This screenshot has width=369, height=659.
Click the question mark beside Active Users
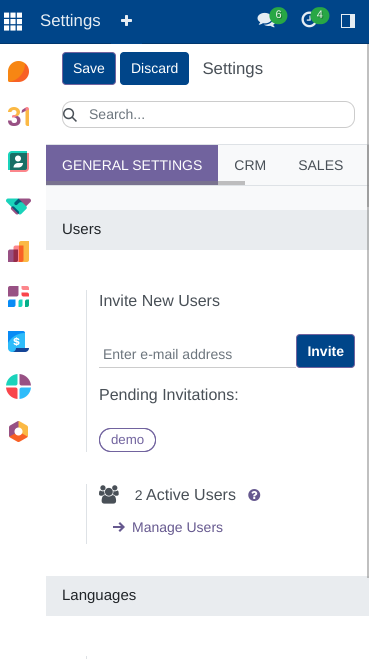(x=254, y=495)
